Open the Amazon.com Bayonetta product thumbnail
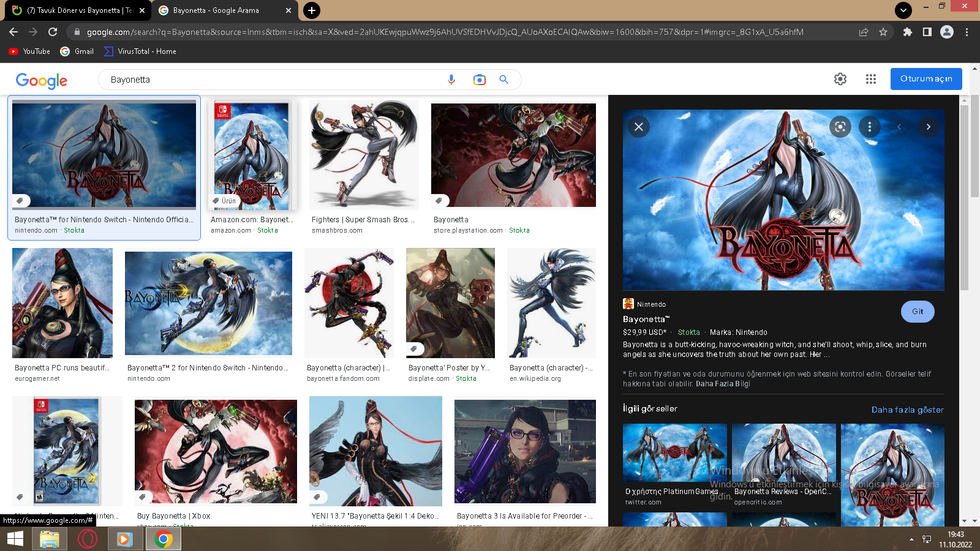The height and width of the screenshot is (551, 980). (x=251, y=155)
